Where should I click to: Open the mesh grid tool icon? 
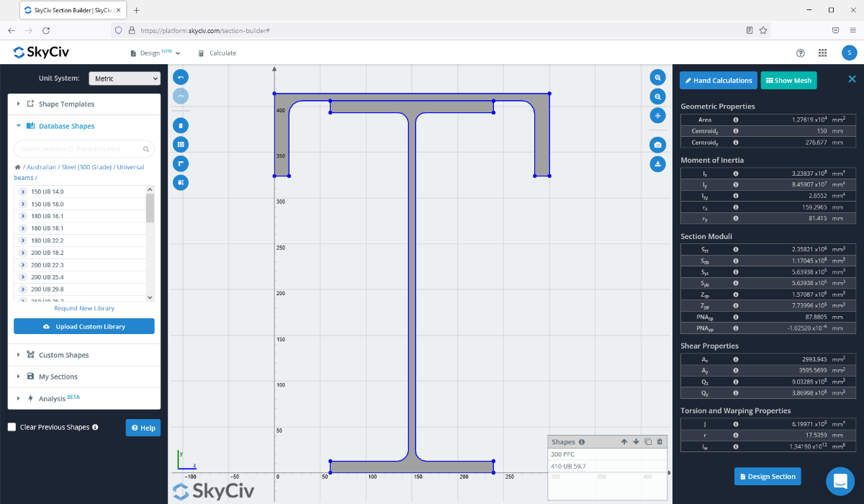[180, 144]
